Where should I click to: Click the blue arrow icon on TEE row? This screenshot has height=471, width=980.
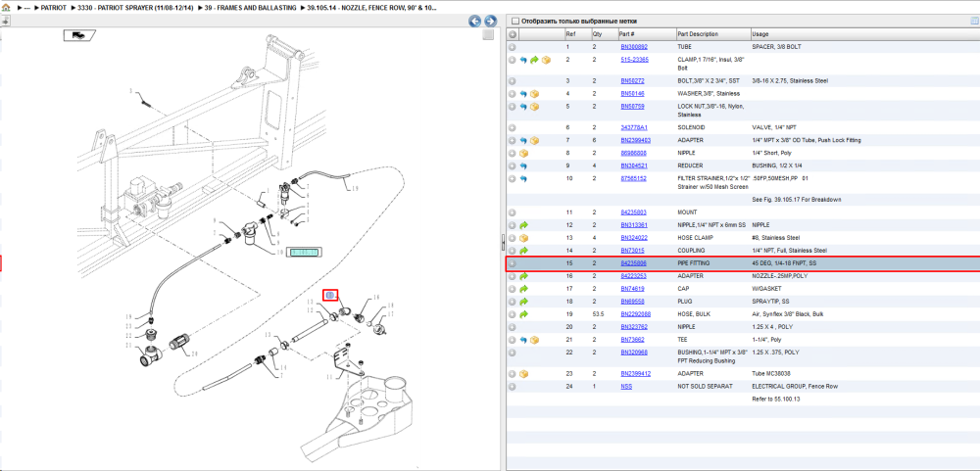coord(523,340)
